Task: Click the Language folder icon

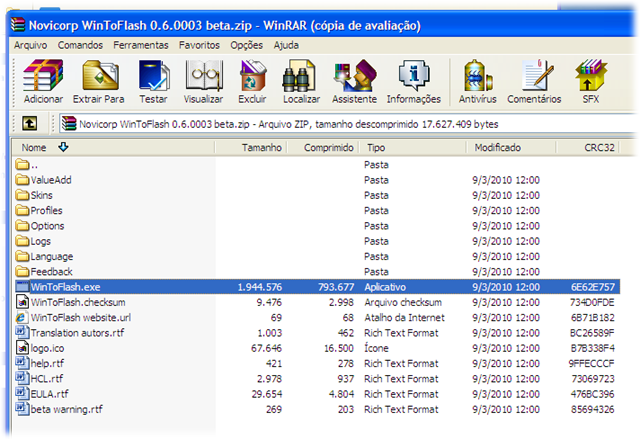Action: [22, 256]
